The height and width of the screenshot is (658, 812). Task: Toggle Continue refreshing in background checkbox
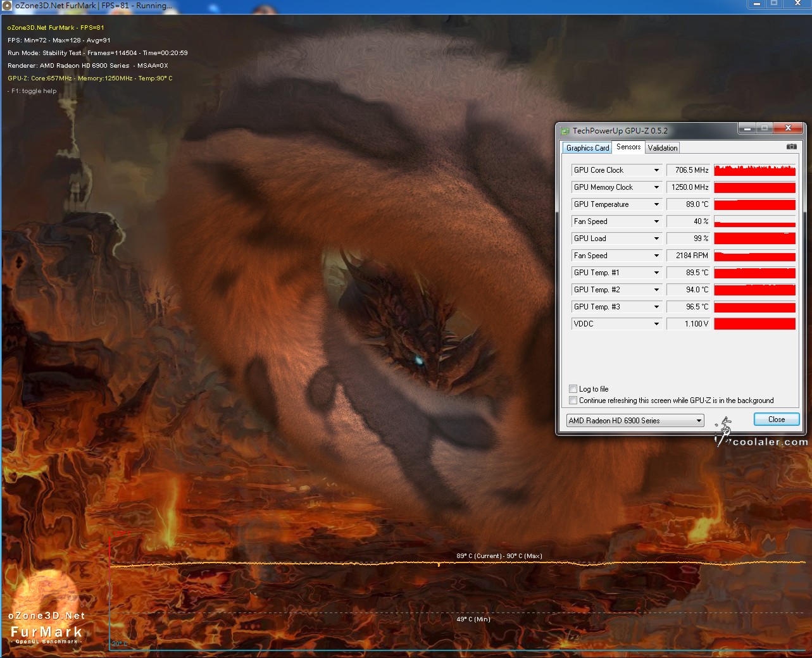(573, 400)
